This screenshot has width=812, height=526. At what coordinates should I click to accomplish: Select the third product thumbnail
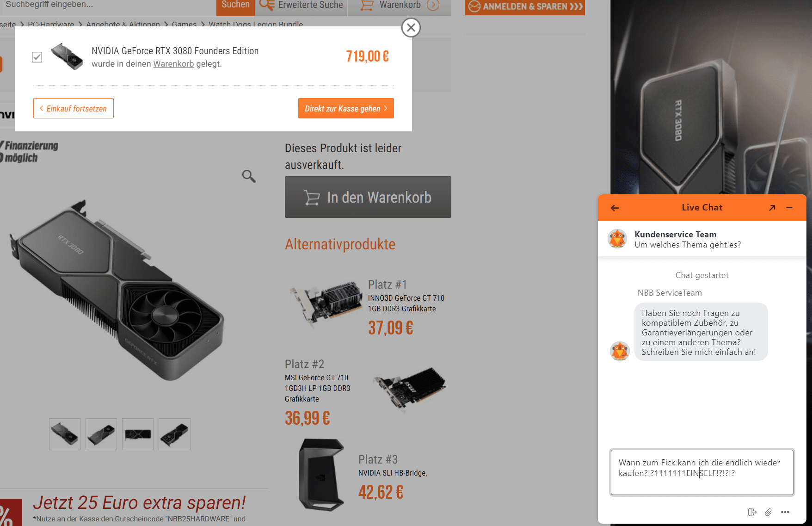coord(138,434)
